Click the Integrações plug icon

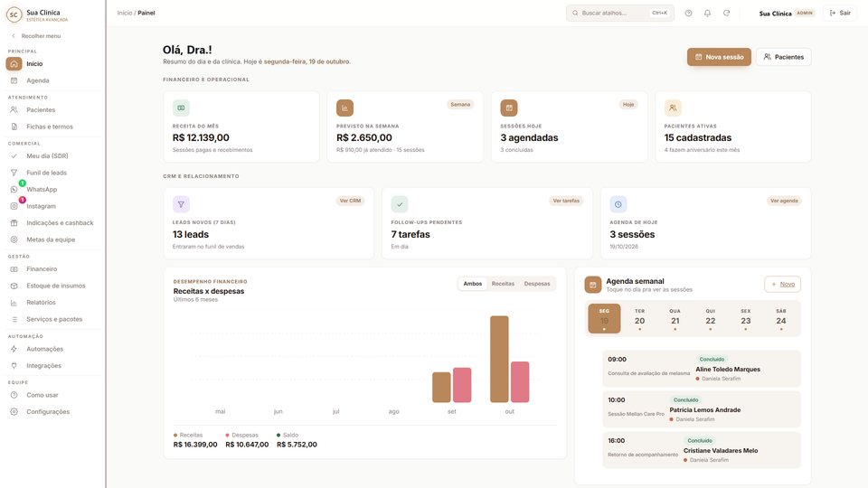[x=14, y=365]
